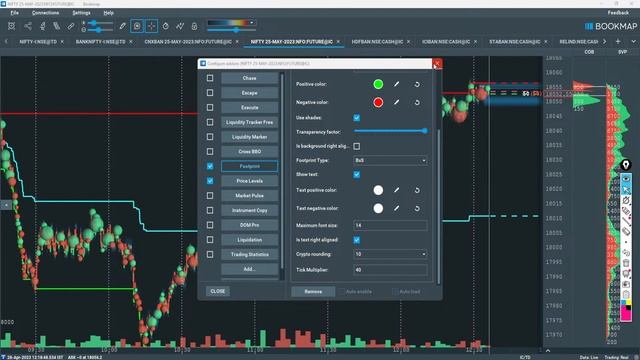
Task: Edit Negative color with its pencil icon
Action: tap(396, 102)
